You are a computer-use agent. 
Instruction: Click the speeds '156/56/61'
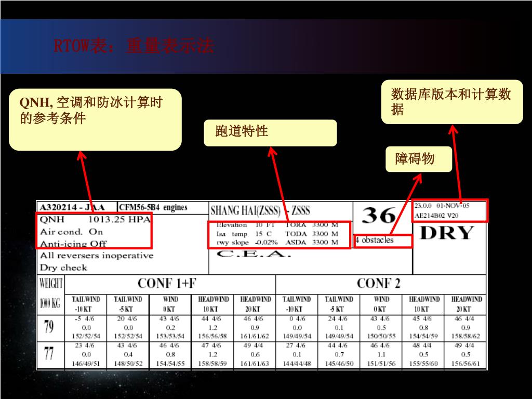pos(465,363)
